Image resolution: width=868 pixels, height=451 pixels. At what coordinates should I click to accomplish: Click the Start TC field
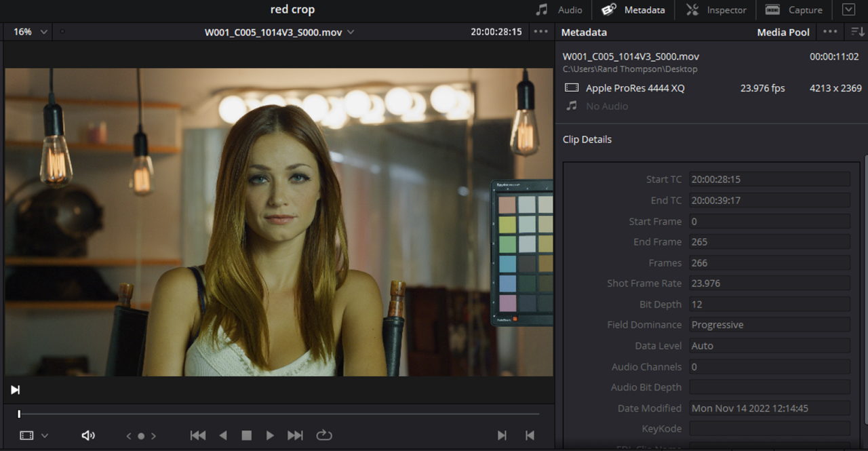(770, 179)
